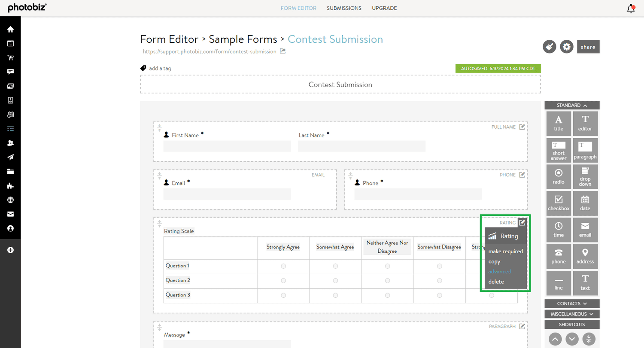
Task: Open the form settings gear
Action: (x=566, y=47)
